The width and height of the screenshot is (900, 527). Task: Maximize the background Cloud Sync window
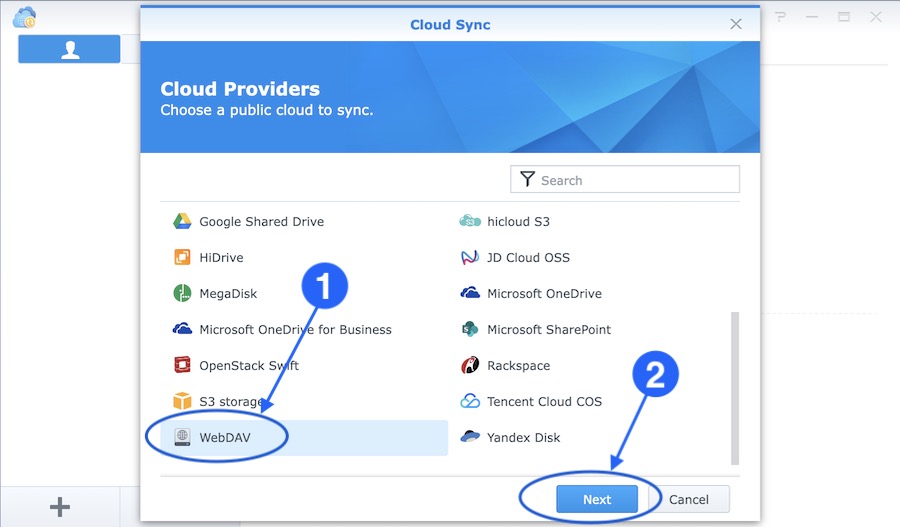click(x=844, y=17)
